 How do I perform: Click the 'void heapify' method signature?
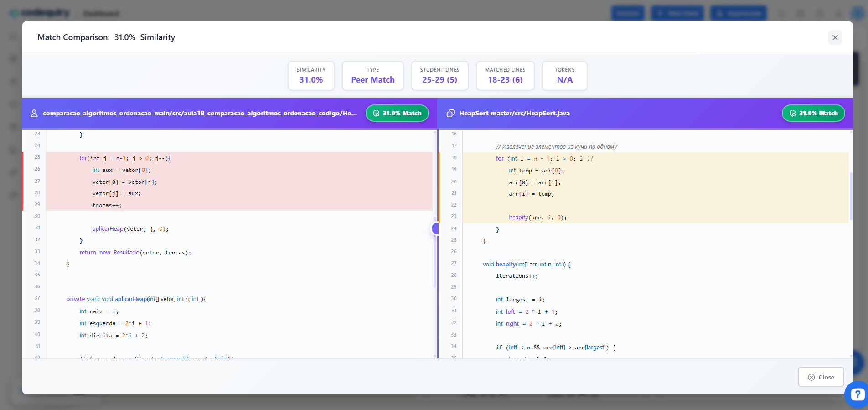pos(527,265)
